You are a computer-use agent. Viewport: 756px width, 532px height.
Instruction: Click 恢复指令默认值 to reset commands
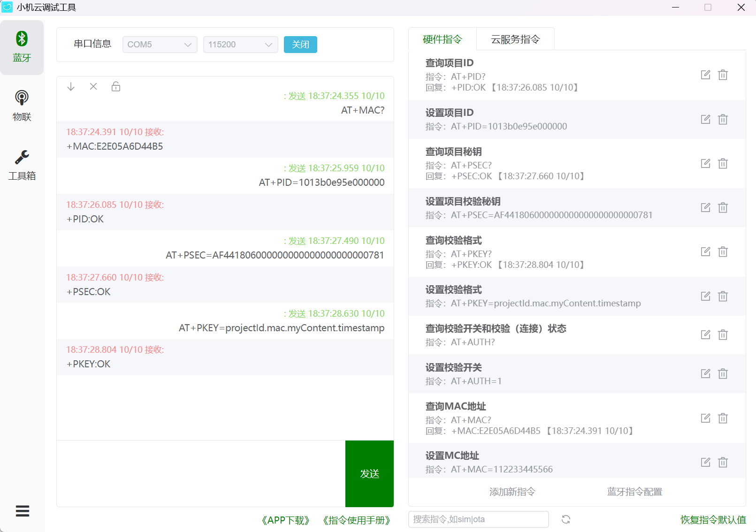point(713,519)
